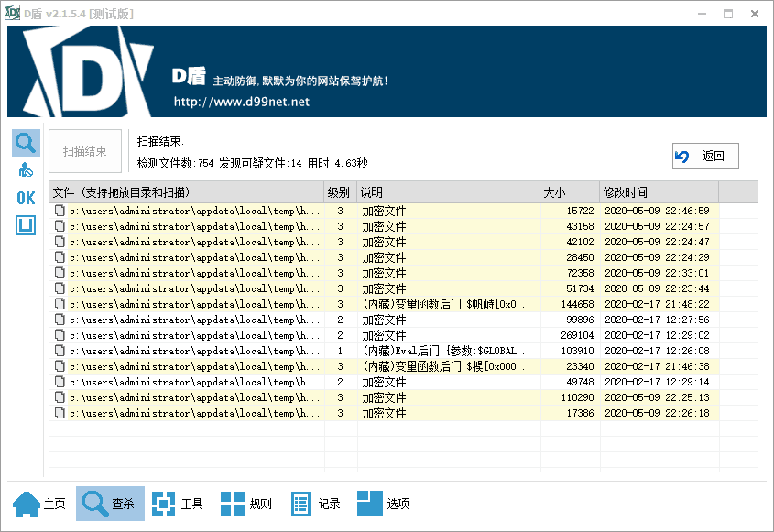Image resolution: width=774 pixels, height=532 pixels.
Task: Select file icon of row sized 269104
Action: [60, 335]
